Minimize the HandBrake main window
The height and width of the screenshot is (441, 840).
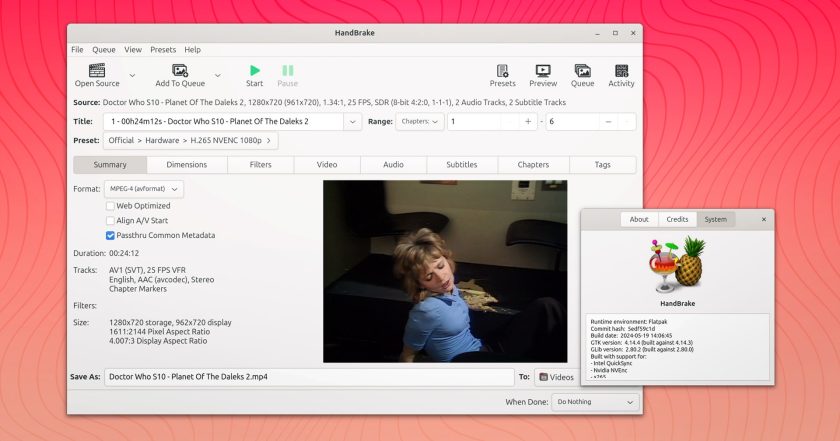pyautogui.click(x=597, y=33)
